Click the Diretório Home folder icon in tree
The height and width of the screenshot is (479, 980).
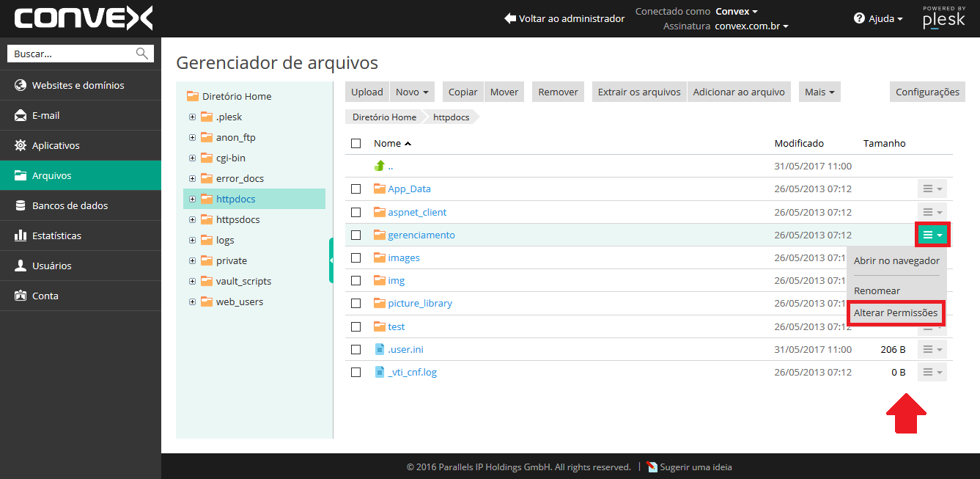(193, 96)
